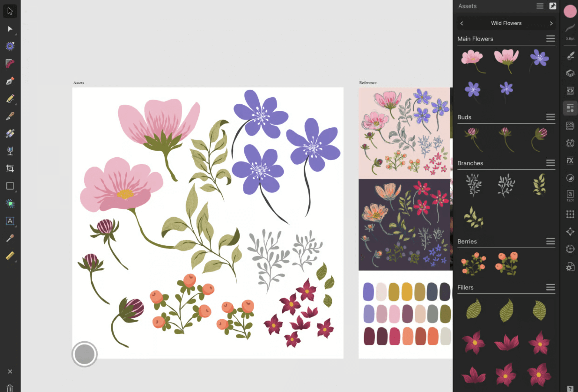This screenshot has height=392, width=578.
Task: Select the Pencil tool
Action: pyautogui.click(x=10, y=99)
